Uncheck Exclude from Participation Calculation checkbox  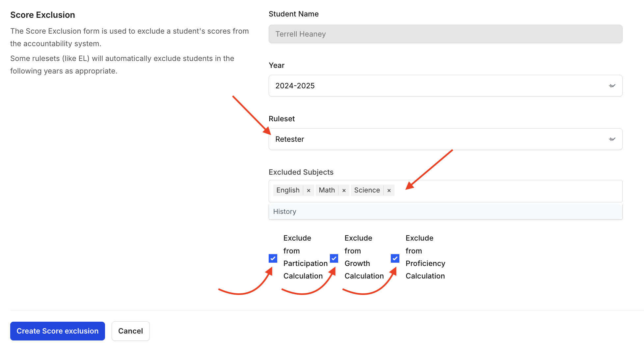coord(273,258)
